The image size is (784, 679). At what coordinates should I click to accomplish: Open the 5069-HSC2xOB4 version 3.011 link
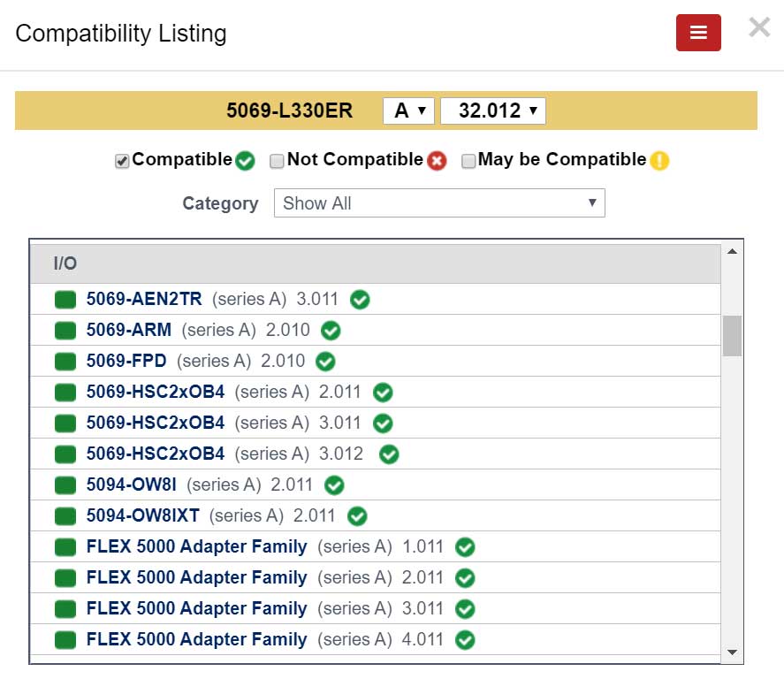(156, 423)
